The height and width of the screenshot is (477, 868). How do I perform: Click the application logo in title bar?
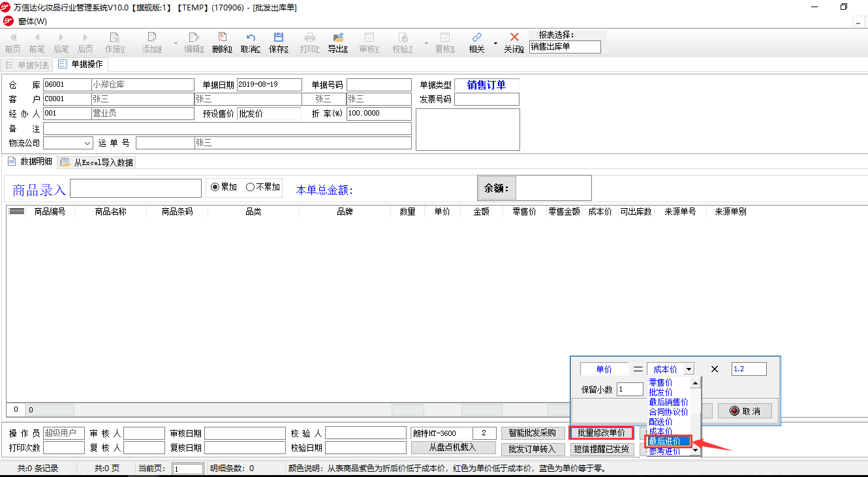tap(6, 7)
